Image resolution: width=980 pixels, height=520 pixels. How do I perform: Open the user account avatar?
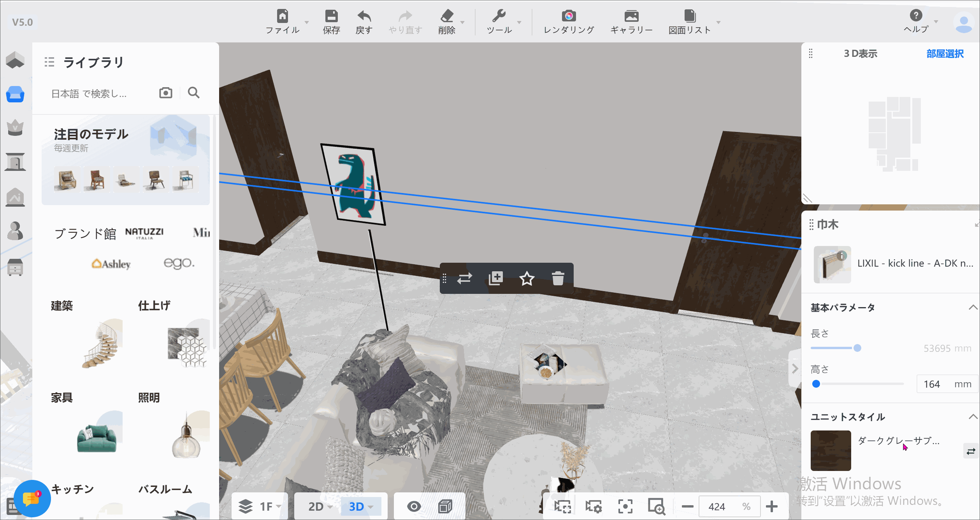point(964,23)
